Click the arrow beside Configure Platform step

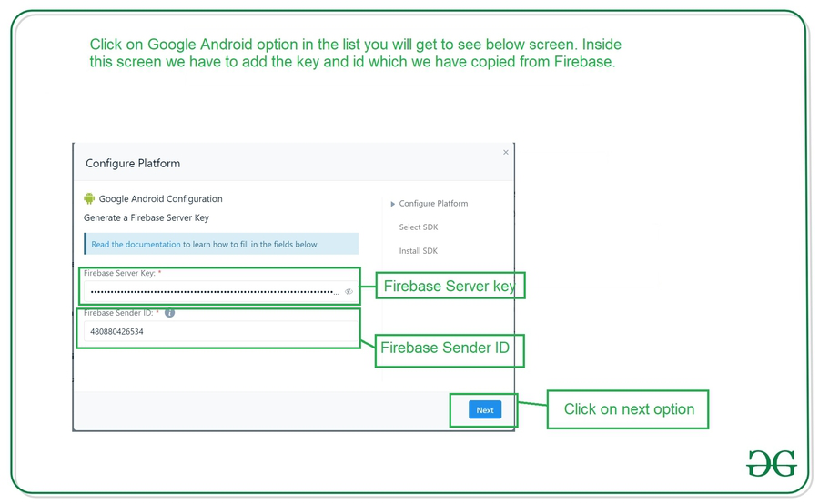pyautogui.click(x=393, y=204)
